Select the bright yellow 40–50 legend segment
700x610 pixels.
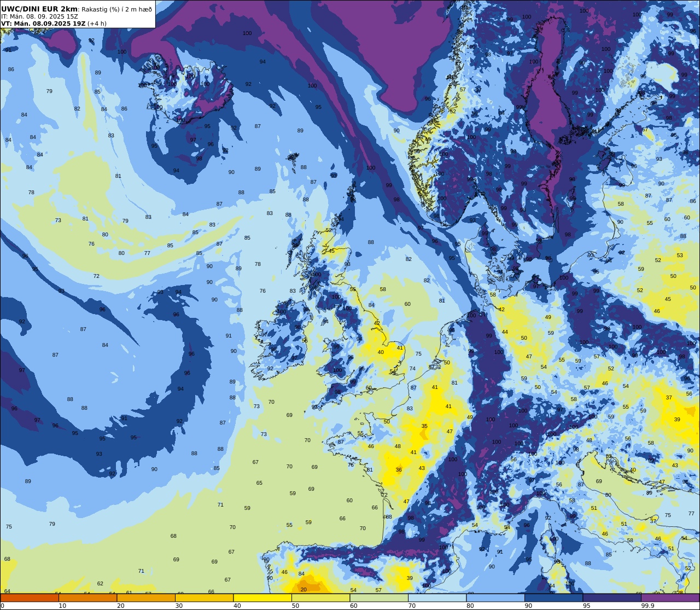(262, 597)
